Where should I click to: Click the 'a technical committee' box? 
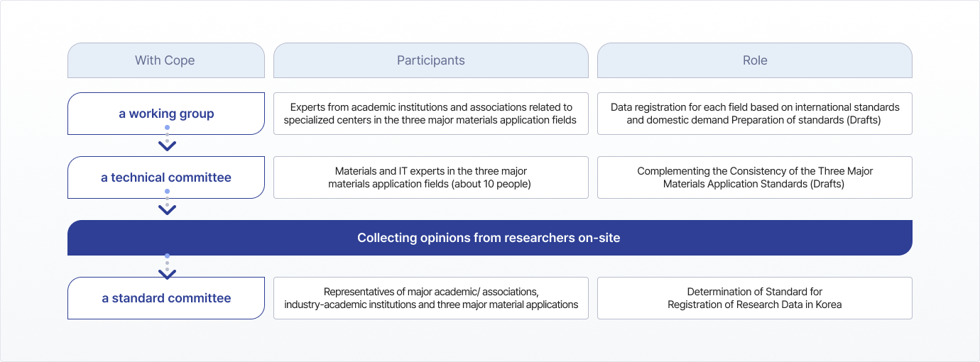[x=166, y=177]
